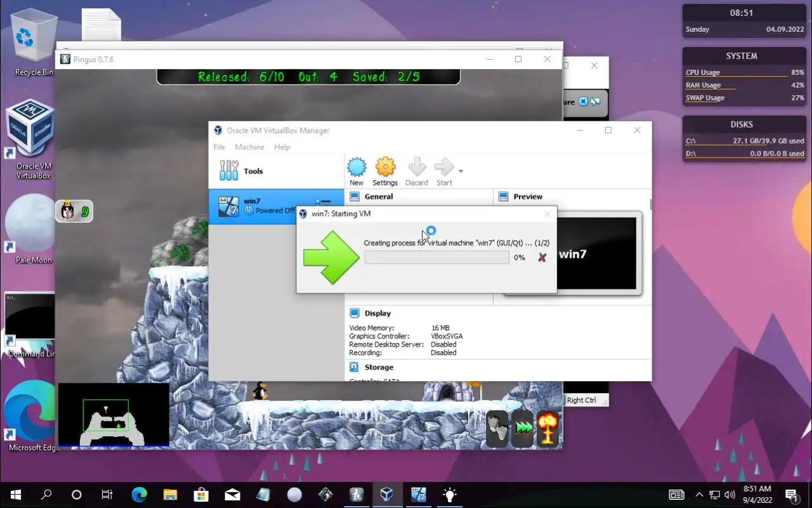The width and height of the screenshot is (812, 508).
Task: Cancel the Starting VM progress with red X
Action: [x=542, y=257]
